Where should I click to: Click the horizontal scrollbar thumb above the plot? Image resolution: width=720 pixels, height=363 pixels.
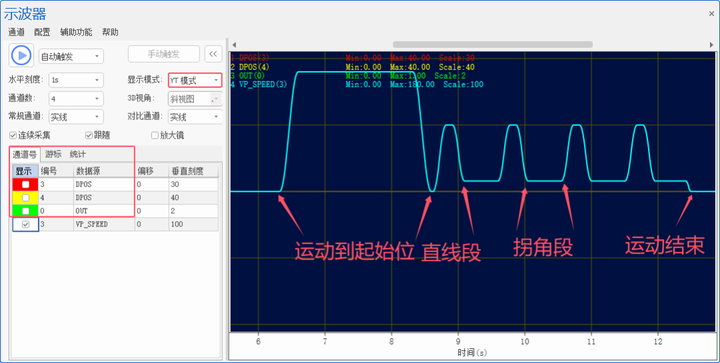click(x=493, y=45)
